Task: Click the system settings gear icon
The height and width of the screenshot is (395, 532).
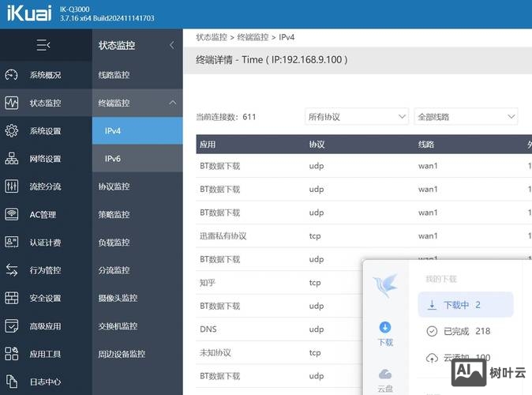Action: pos(12,131)
